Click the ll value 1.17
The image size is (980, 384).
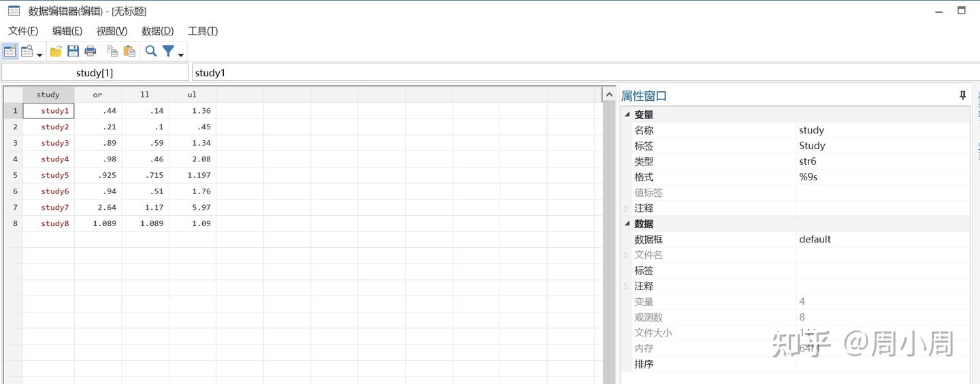[x=145, y=207]
